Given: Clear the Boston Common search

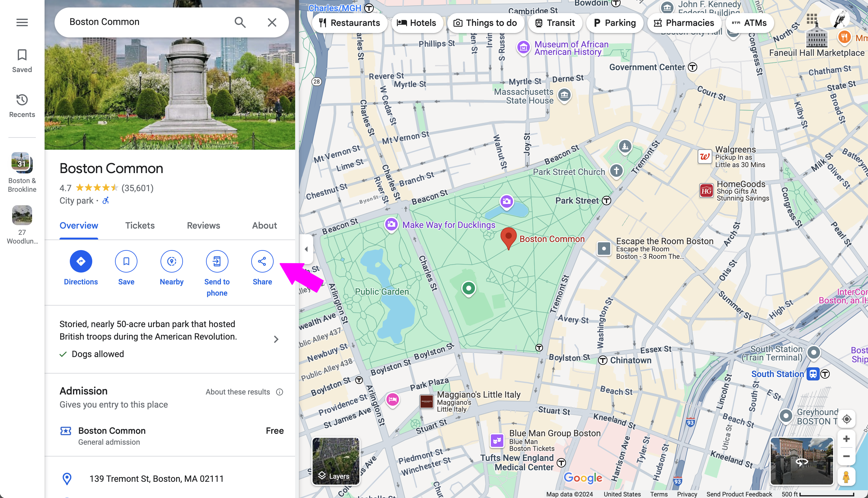Looking at the screenshot, I should (272, 22).
